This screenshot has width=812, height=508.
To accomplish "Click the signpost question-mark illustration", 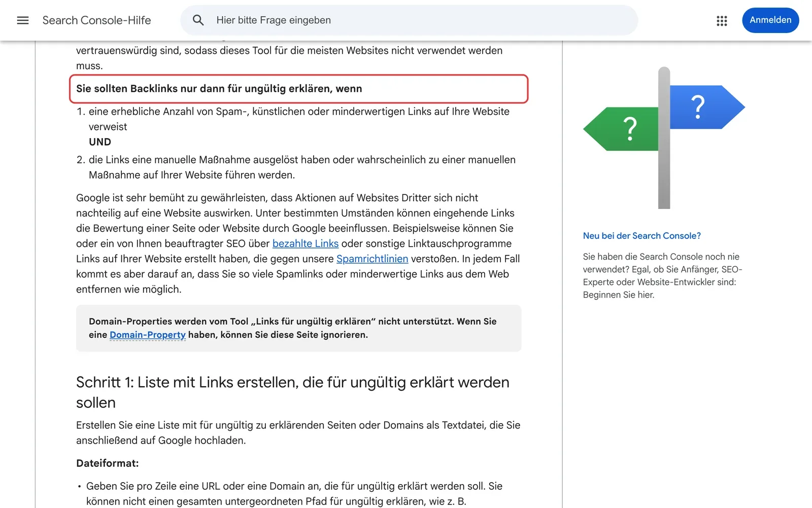I will [664, 138].
